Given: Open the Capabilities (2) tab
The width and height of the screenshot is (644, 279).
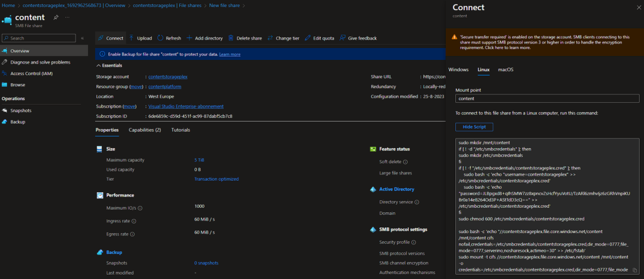Looking at the screenshot, I should [x=145, y=130].
